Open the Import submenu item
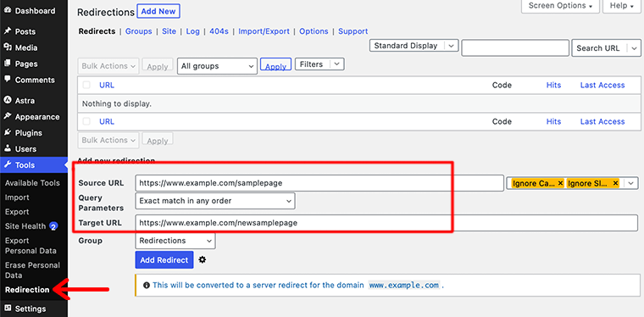Image resolution: width=644 pixels, height=317 pixels. [x=17, y=197]
